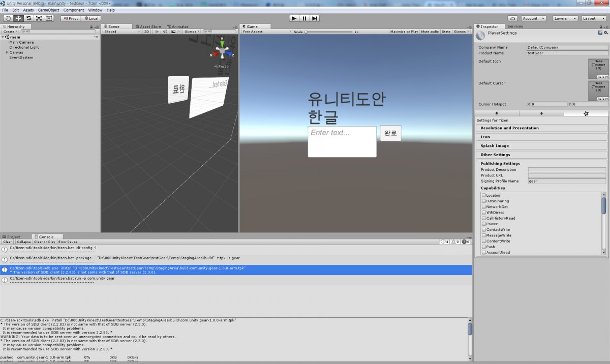Select the Rect transform tool
Image resolution: width=610 pixels, height=364 pixels.
[x=49, y=18]
